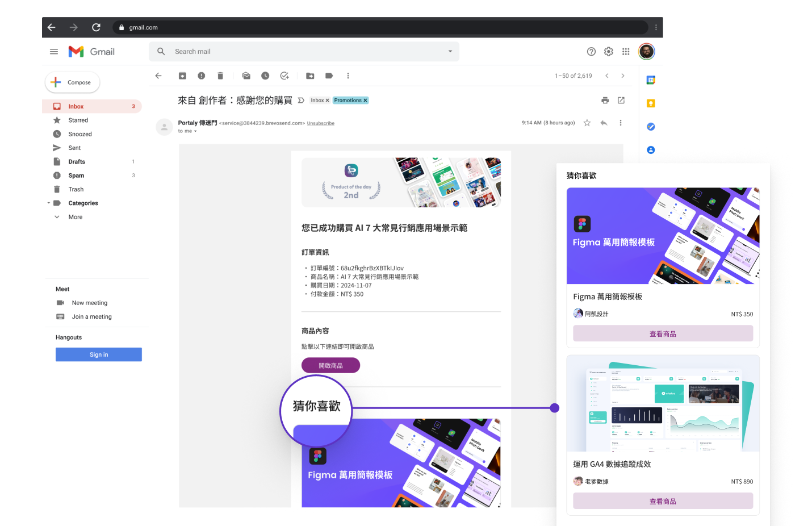Click the Unsubscribe link

pyautogui.click(x=321, y=123)
